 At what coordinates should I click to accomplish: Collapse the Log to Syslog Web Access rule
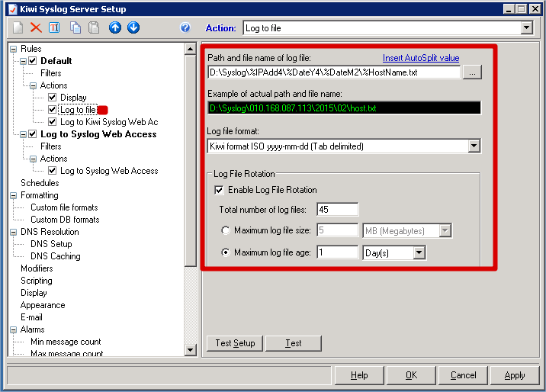(x=23, y=134)
